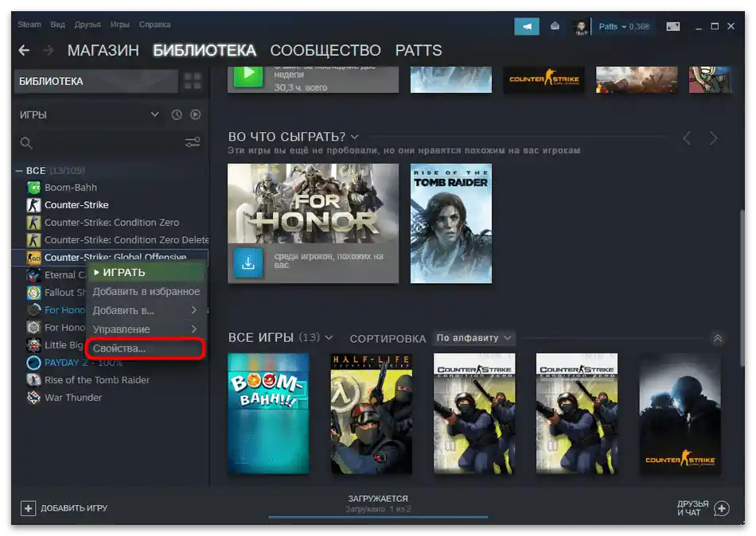Click the plus icon for Add Game
Image resolution: width=756 pixels, height=536 pixels.
pyautogui.click(x=28, y=508)
